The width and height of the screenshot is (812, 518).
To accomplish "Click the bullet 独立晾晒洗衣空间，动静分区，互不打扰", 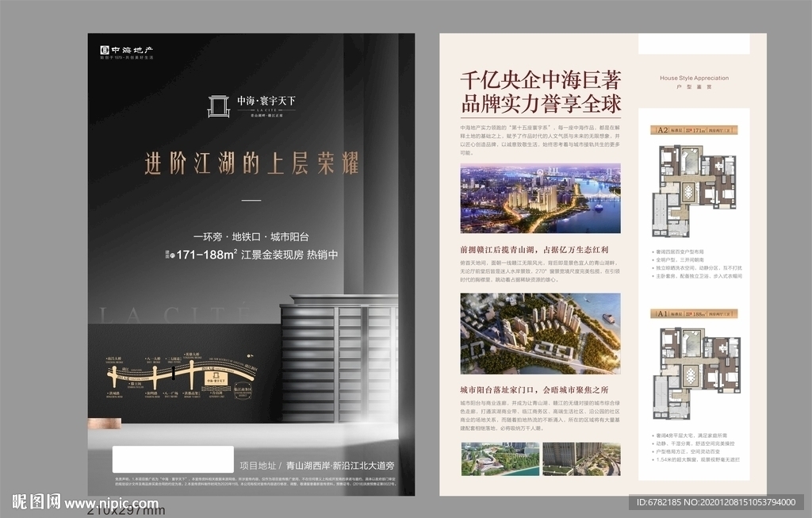I will (696, 268).
